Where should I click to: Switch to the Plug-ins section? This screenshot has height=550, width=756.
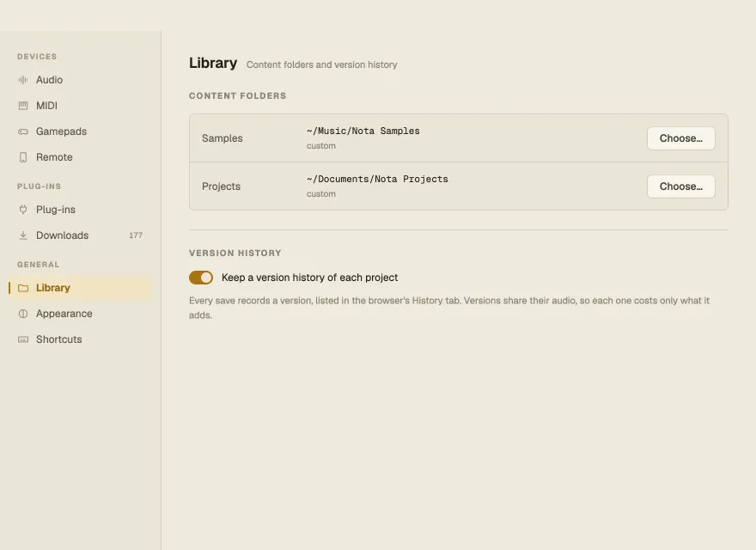[x=80, y=210]
